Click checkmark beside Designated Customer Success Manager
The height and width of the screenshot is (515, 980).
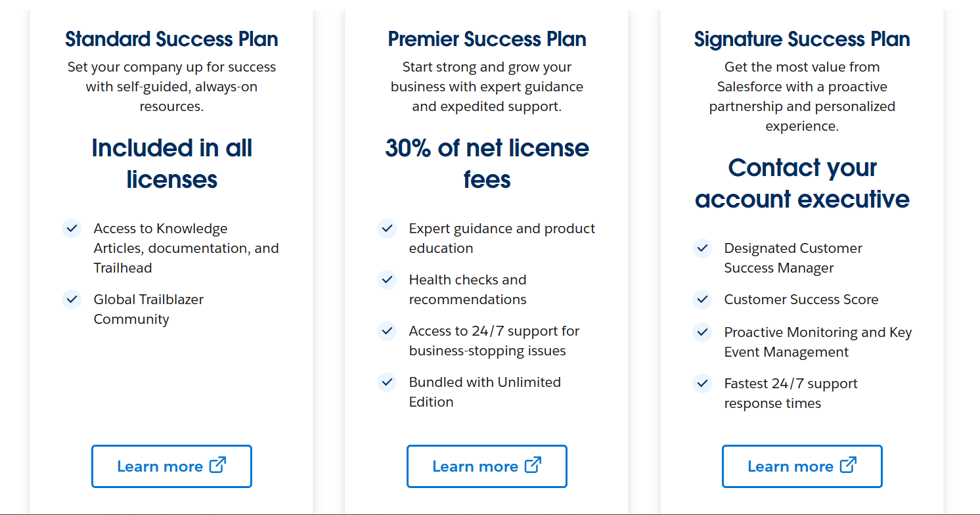point(702,248)
